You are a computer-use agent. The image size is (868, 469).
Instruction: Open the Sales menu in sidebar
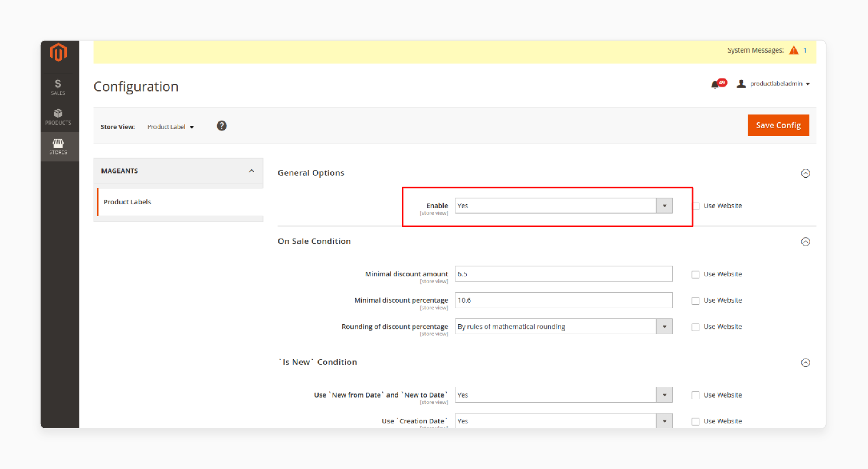pos(58,87)
